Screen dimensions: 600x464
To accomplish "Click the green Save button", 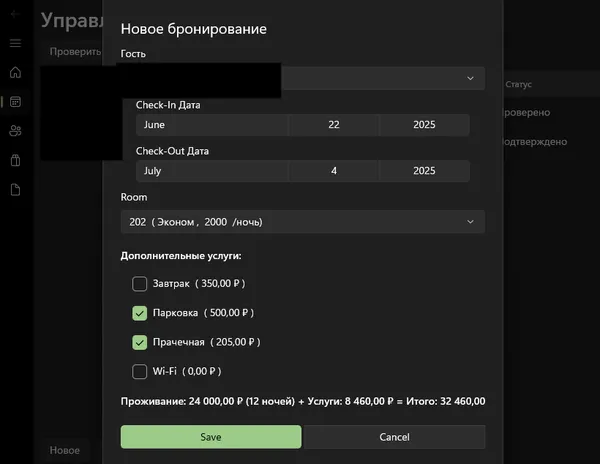I will point(211,437).
